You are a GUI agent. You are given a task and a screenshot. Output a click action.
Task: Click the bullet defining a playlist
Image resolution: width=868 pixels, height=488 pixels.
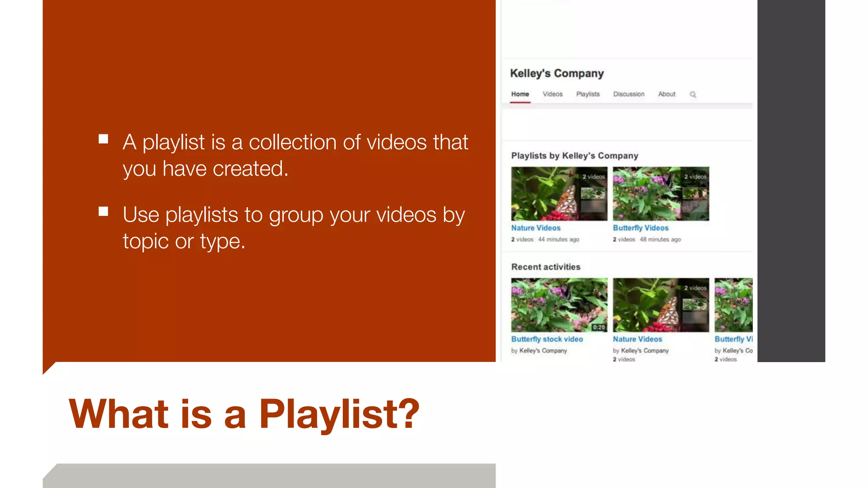295,155
